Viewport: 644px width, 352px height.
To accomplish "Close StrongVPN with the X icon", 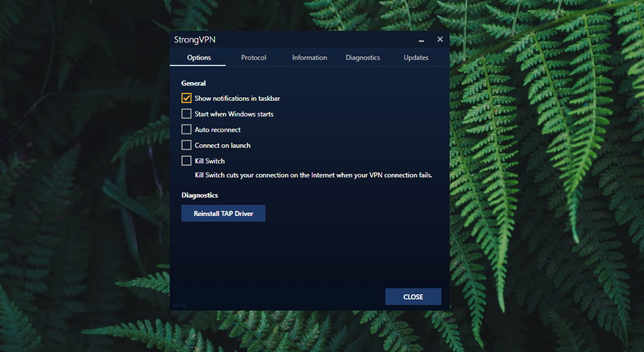I will pos(440,39).
